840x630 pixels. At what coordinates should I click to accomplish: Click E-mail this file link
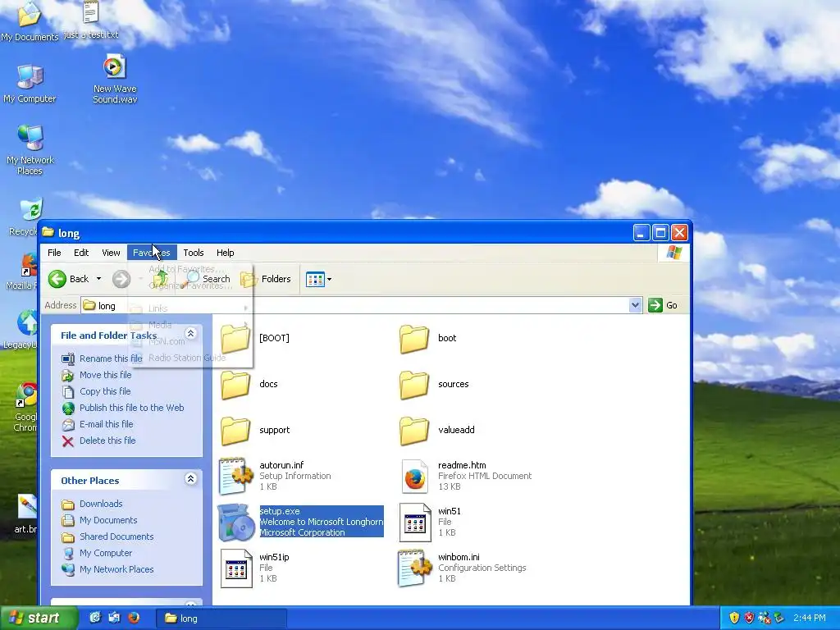point(106,424)
